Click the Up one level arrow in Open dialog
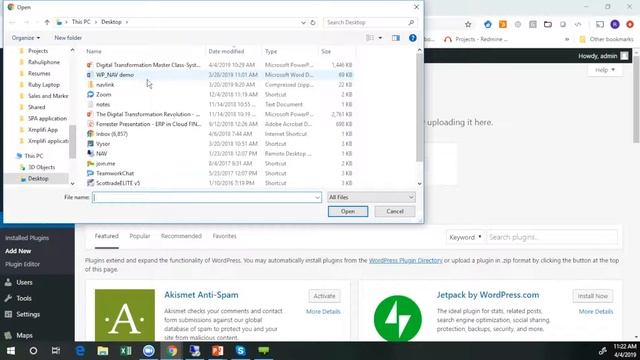The width and height of the screenshot is (640, 360). (x=47, y=22)
